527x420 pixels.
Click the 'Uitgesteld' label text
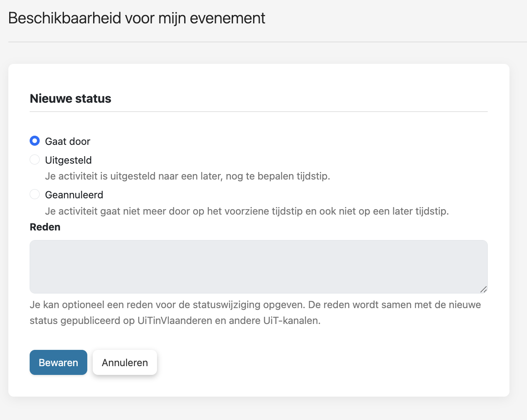[x=68, y=160]
